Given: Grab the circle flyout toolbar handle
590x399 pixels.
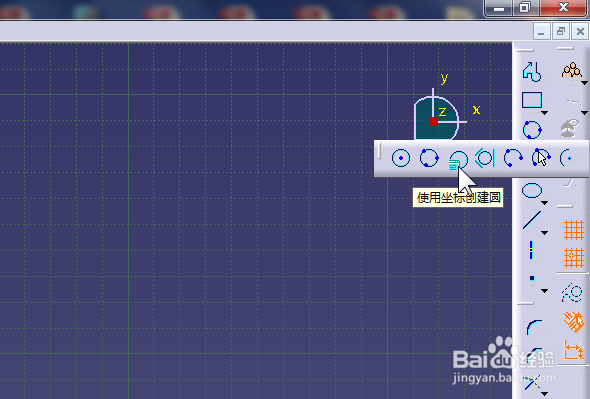Looking at the screenshot, I should coord(380,151).
